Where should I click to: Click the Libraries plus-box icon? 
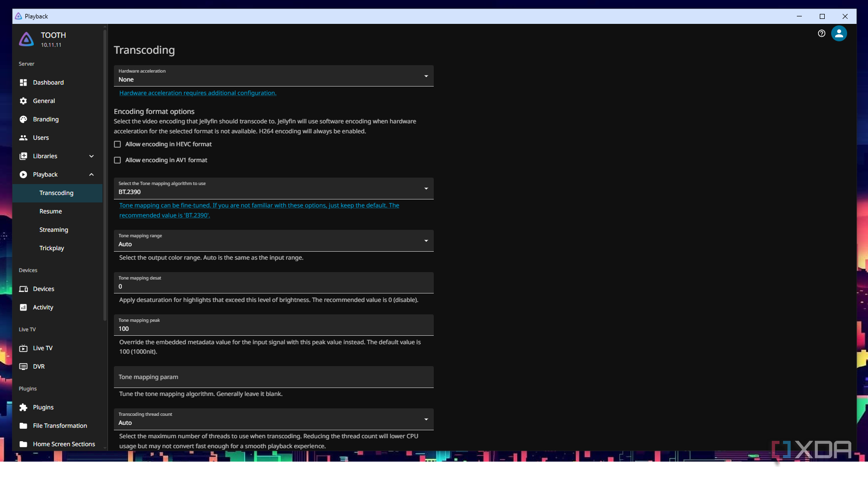pyautogui.click(x=23, y=156)
